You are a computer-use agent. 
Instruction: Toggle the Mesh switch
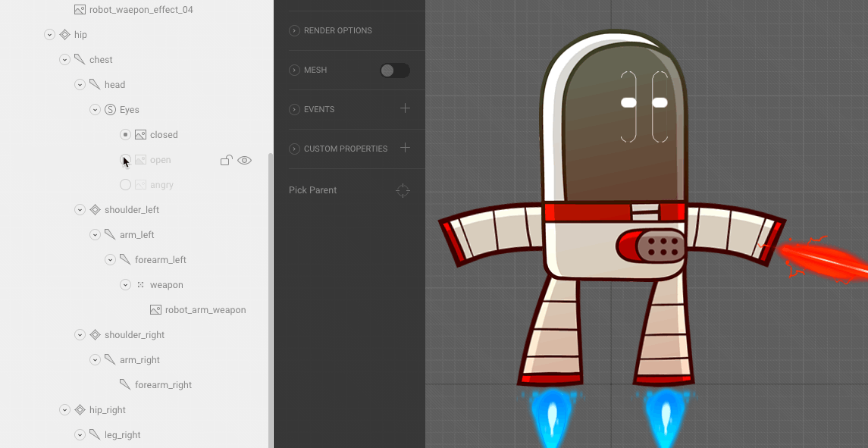click(394, 70)
